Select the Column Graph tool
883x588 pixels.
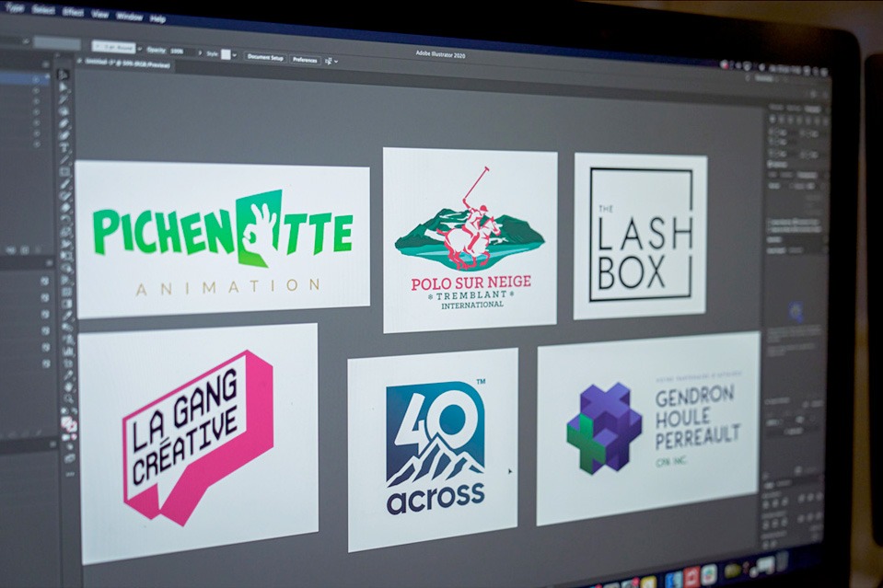pos(68,352)
